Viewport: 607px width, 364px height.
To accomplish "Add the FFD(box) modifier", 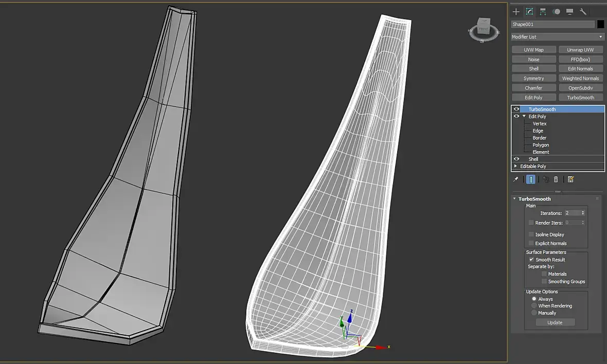I will [580, 59].
